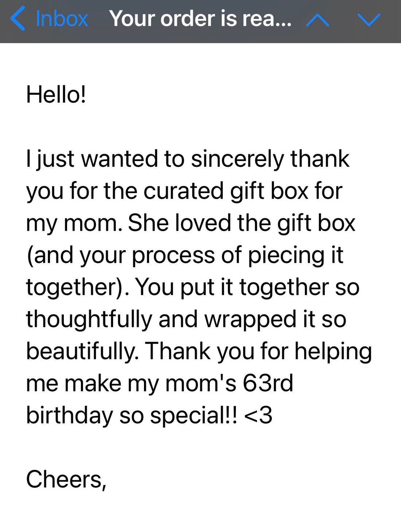Click the word 'special!!' in the email
The image size is (401, 532).
pyautogui.click(x=194, y=416)
